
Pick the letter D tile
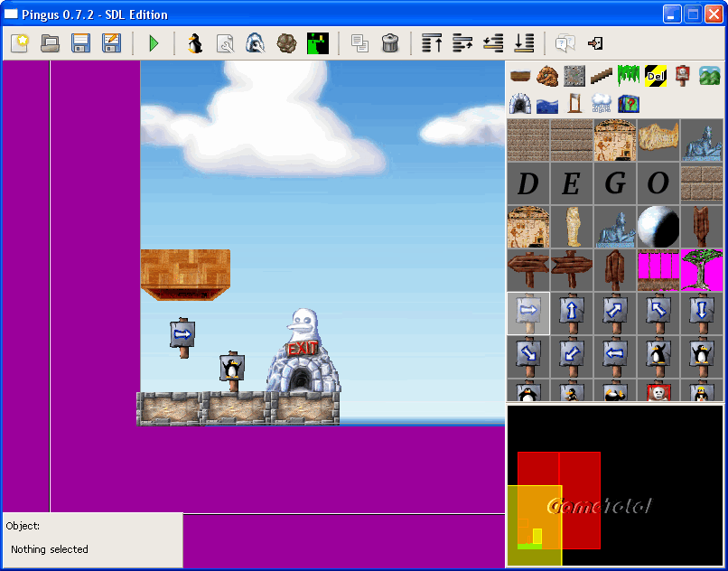point(527,183)
